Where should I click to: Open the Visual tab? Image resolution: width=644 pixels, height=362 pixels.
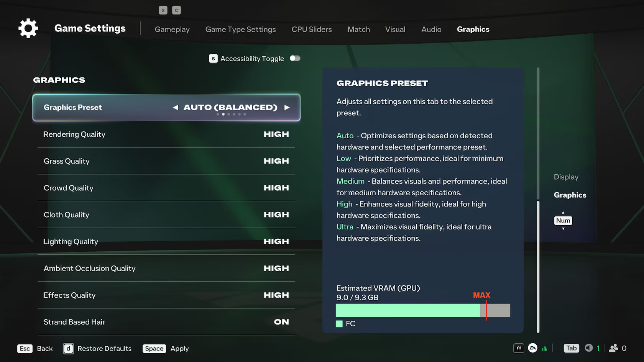pos(395,29)
